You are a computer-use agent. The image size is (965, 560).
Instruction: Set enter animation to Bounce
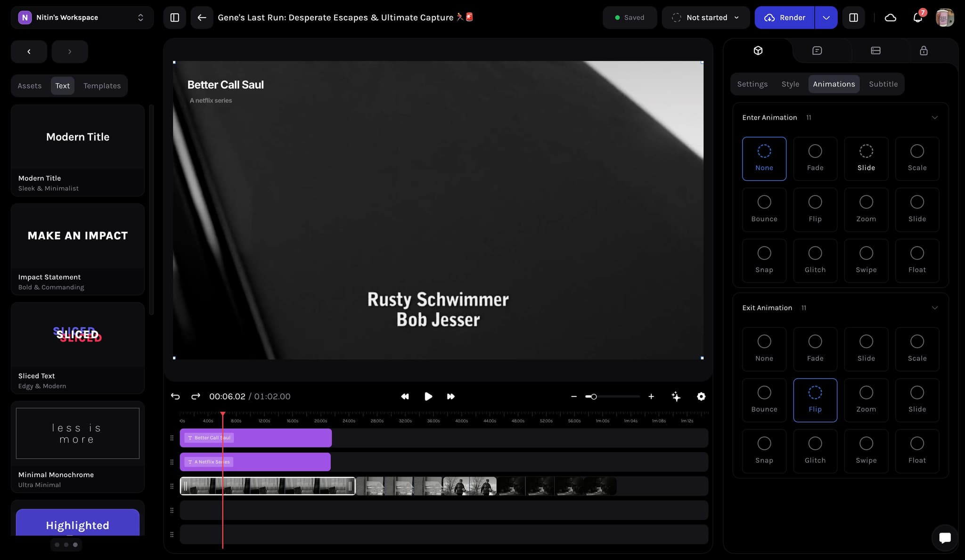point(764,210)
